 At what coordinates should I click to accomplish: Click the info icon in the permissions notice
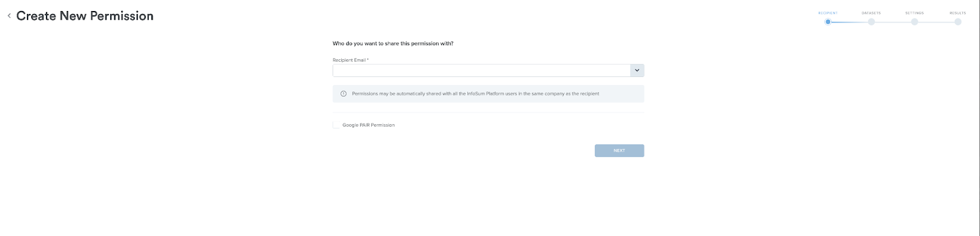point(344,94)
